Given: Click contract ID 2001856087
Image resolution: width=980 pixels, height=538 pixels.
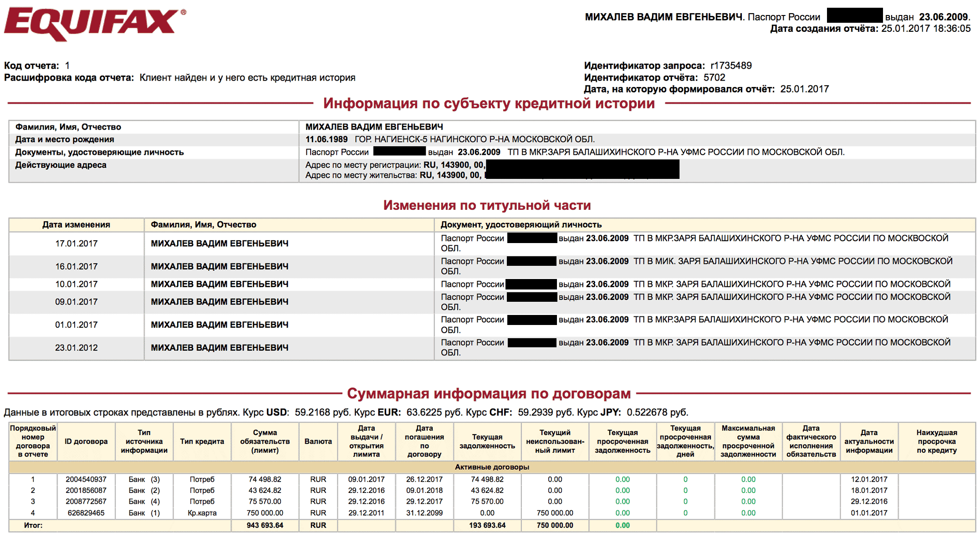Looking at the screenshot, I should coord(86,490).
